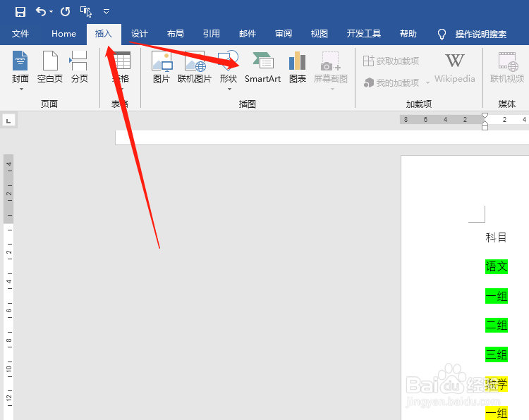Open the 帮助 tab
The height and width of the screenshot is (420, 529).
pyautogui.click(x=408, y=34)
